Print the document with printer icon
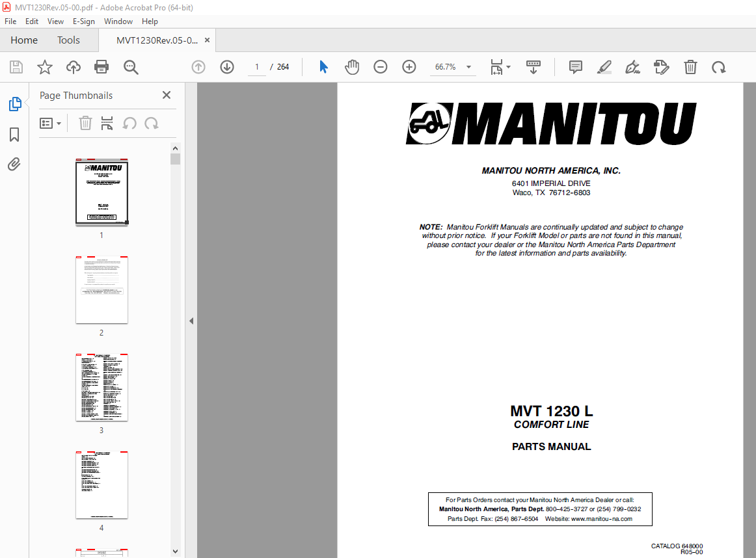The height and width of the screenshot is (558, 756). 101,67
